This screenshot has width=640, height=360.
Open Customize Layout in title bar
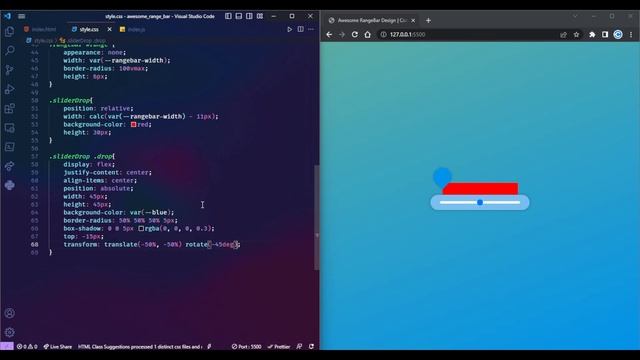(x=260, y=16)
